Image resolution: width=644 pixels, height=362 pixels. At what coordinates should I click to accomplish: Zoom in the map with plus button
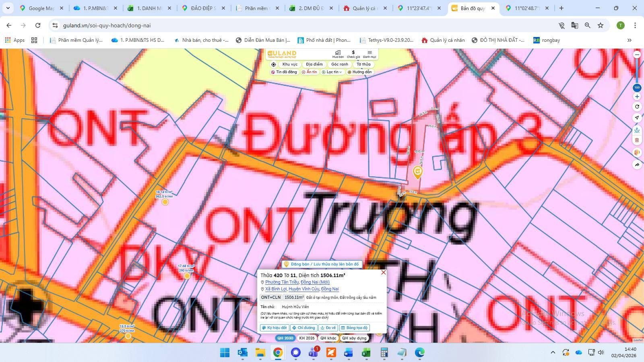637,97
